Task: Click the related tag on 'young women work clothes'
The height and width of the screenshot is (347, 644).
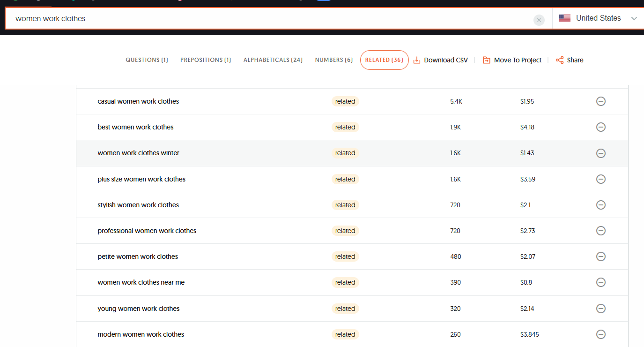Action: [345, 309]
